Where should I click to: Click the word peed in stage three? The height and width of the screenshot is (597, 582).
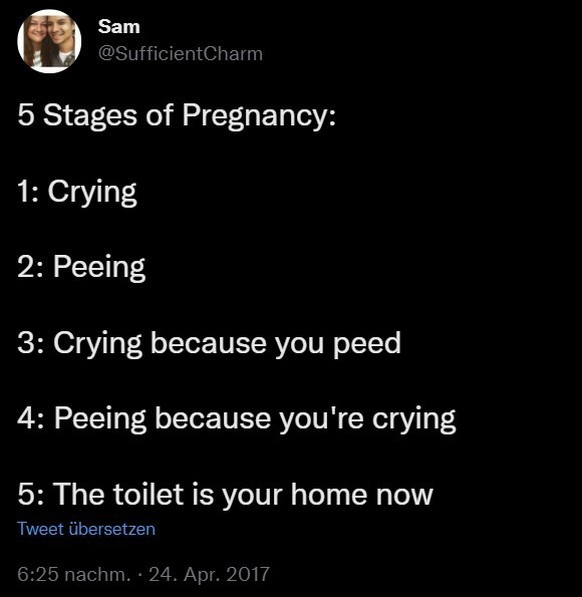click(367, 344)
